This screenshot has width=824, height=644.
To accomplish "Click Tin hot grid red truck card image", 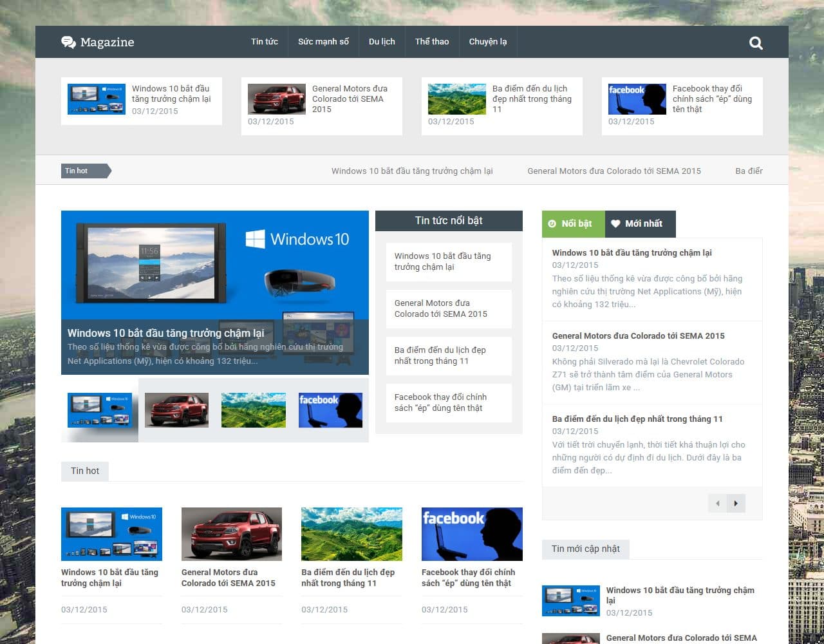I will (232, 534).
